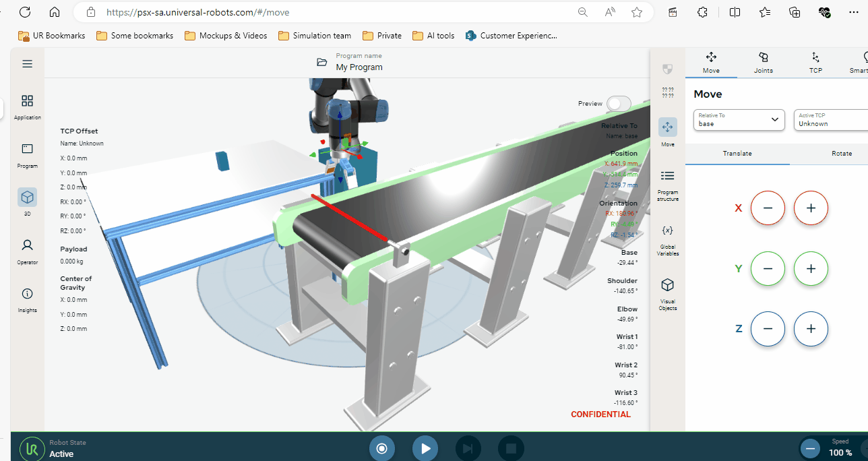Select the Translate tab

point(737,154)
